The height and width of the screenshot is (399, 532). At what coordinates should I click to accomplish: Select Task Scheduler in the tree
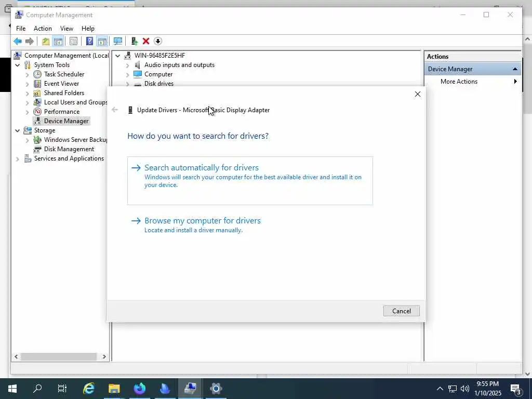pyautogui.click(x=64, y=74)
